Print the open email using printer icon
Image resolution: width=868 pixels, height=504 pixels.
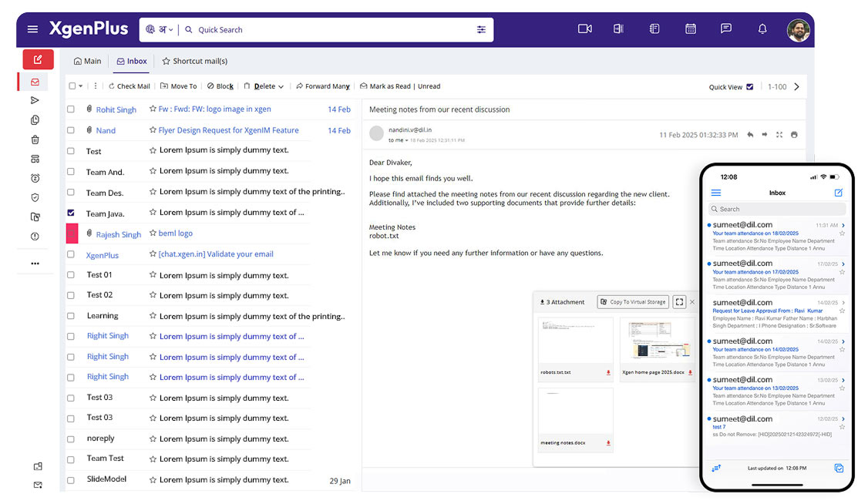[x=794, y=134]
